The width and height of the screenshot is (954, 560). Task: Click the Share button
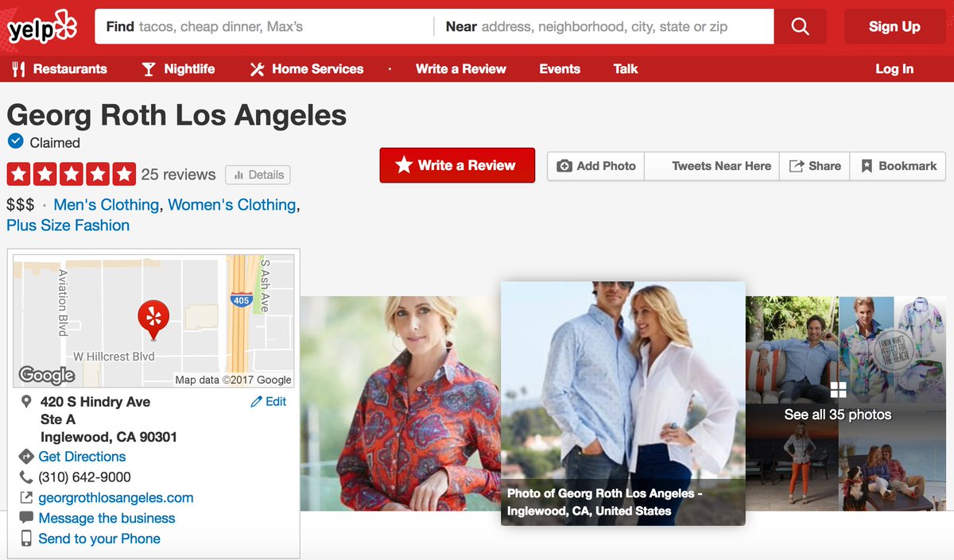[x=815, y=166]
